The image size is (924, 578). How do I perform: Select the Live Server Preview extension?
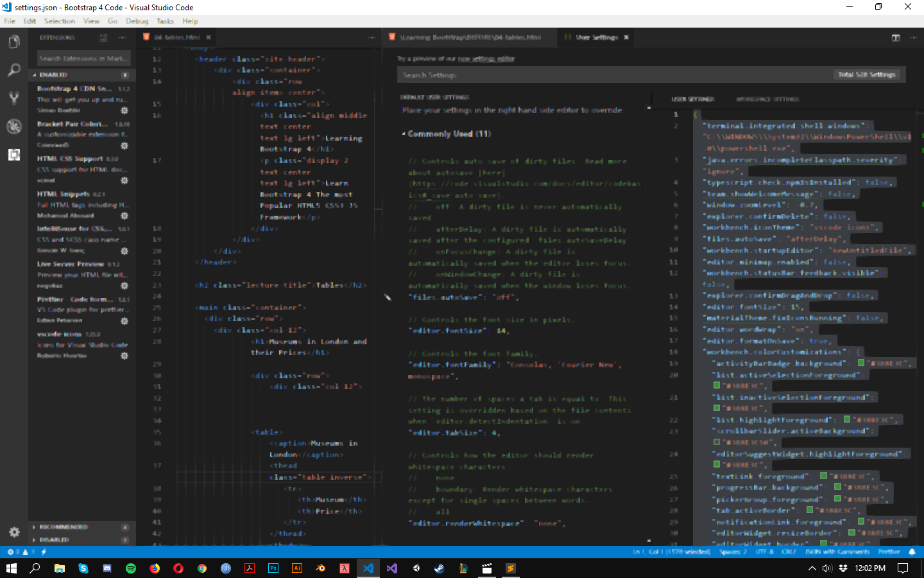[82, 274]
